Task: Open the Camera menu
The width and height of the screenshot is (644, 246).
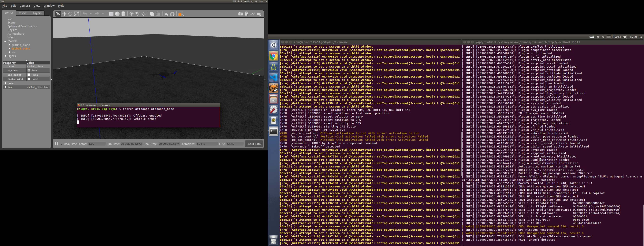Action: pos(24,5)
